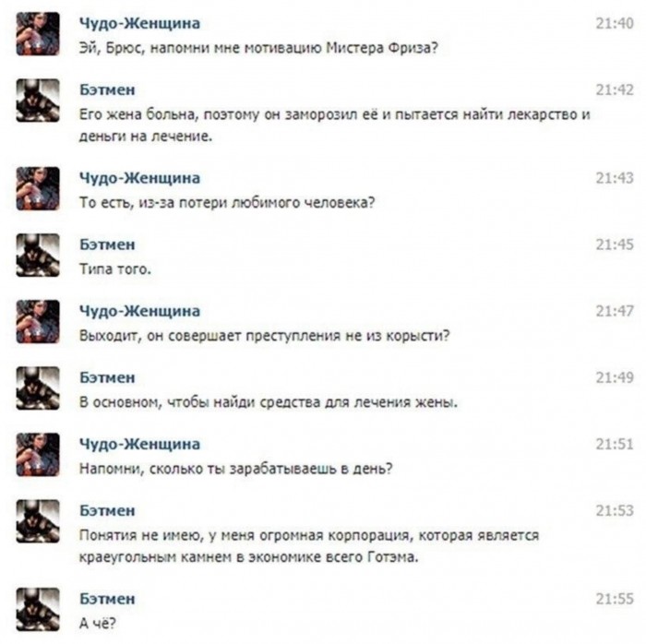Open Batman avatar next to 'Типа того.'

click(x=38, y=255)
